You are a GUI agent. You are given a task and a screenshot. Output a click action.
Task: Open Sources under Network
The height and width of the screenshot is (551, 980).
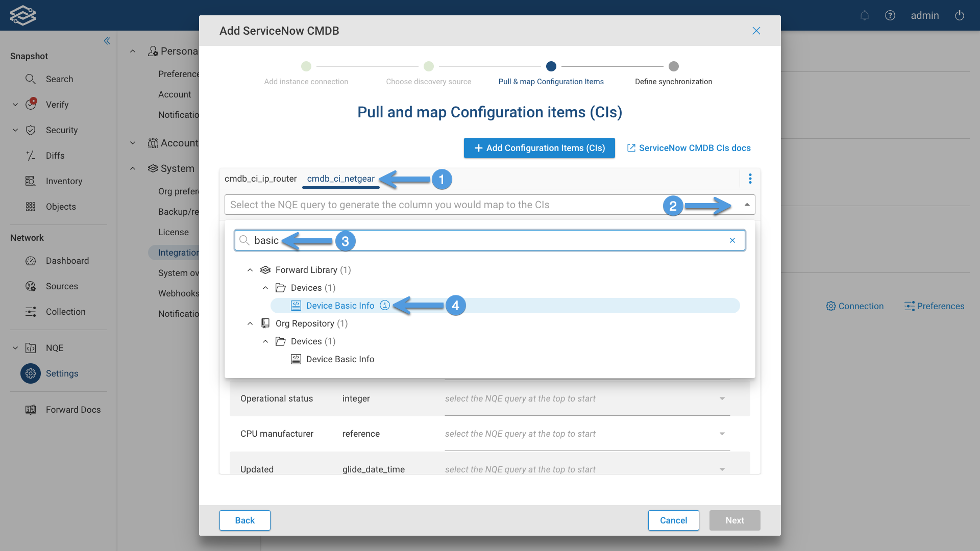[x=62, y=286]
